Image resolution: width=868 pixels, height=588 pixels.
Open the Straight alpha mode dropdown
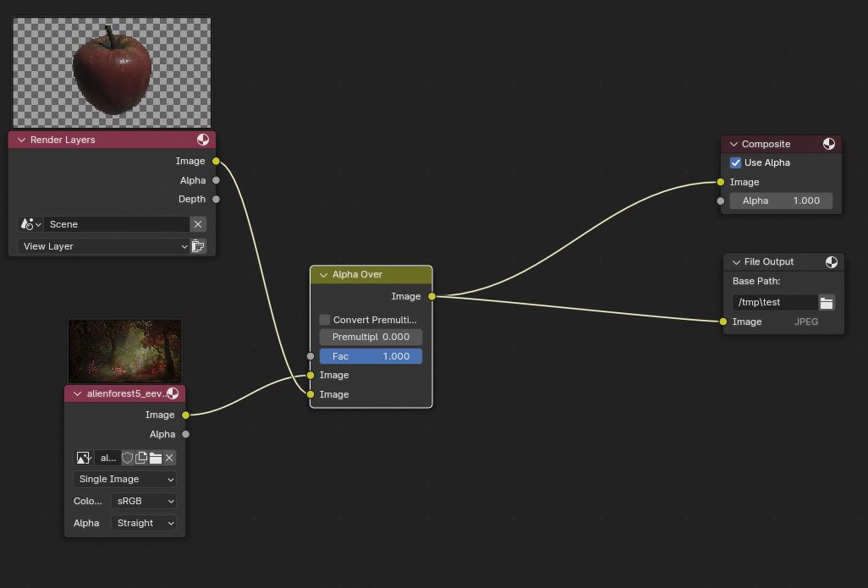pyautogui.click(x=143, y=523)
